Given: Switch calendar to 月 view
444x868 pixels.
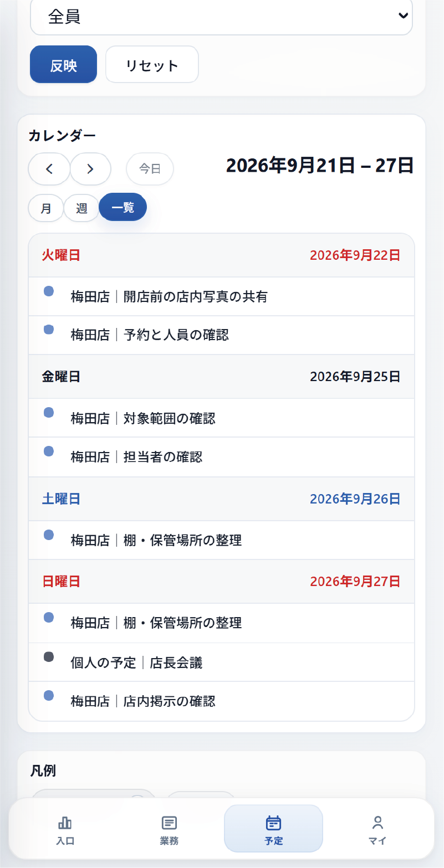Looking at the screenshot, I should pos(46,209).
